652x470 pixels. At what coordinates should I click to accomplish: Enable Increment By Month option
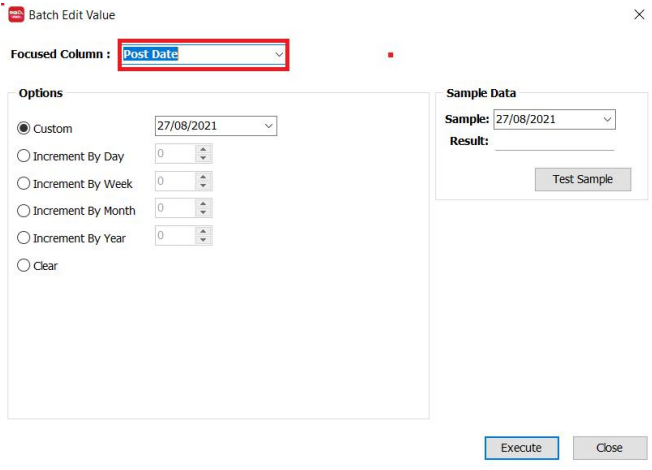(x=24, y=210)
